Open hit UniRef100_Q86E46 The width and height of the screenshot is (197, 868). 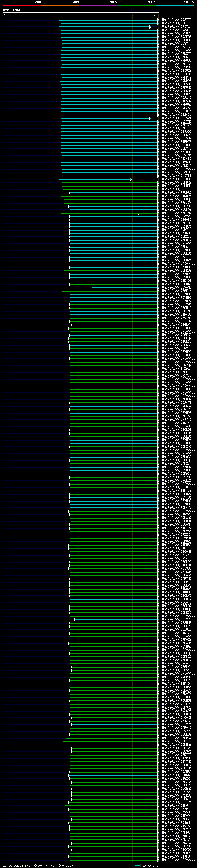coord(177,291)
